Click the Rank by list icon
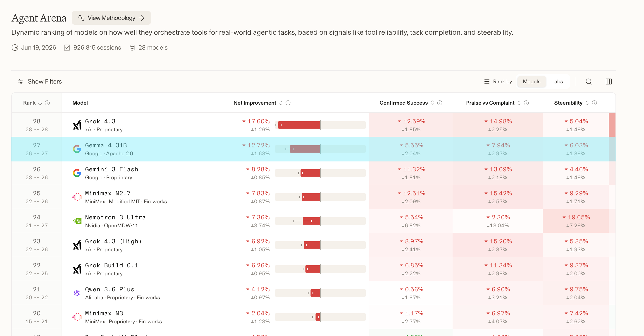Screen dimensions: 644x336 pyautogui.click(x=487, y=82)
